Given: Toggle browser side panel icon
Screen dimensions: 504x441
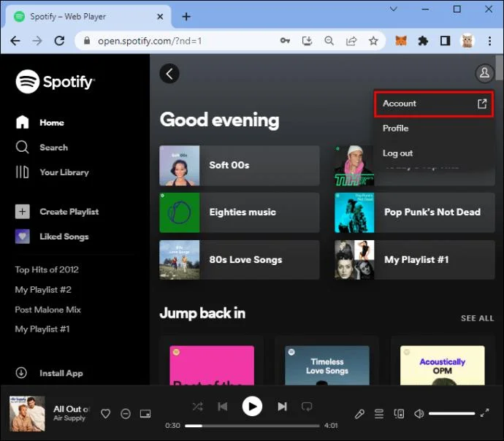Looking at the screenshot, I should (445, 41).
